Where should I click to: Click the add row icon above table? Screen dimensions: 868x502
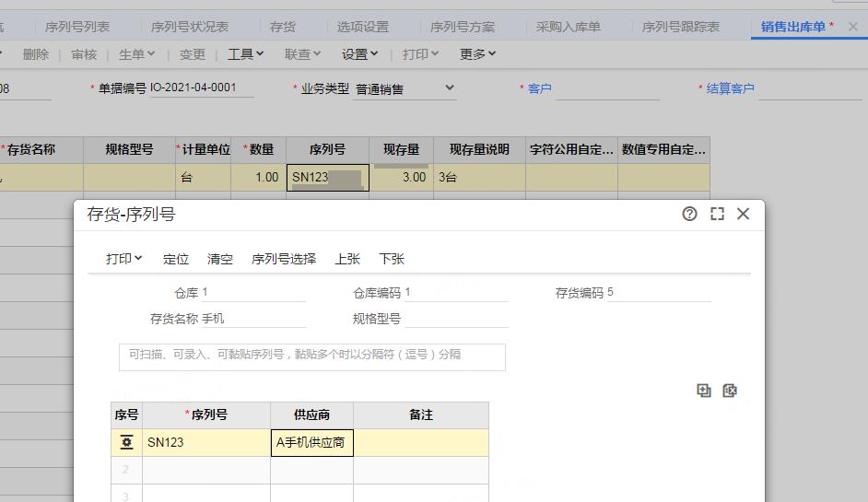[x=704, y=391]
